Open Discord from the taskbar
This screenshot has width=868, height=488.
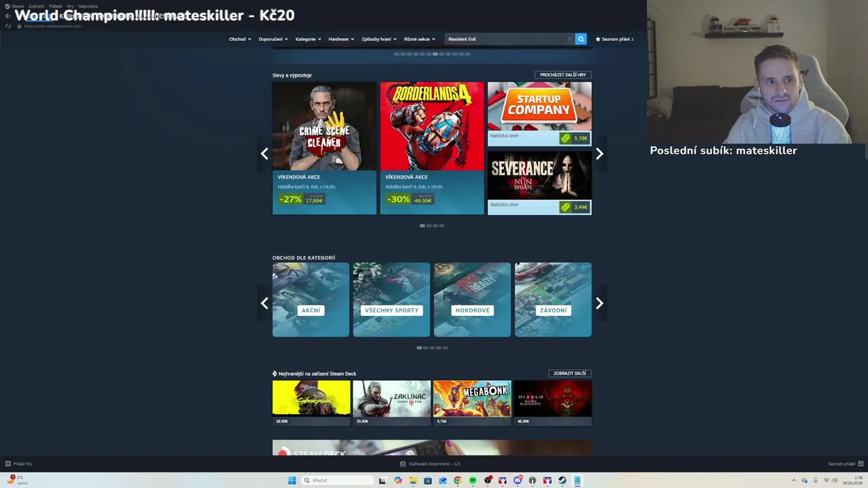coord(517,481)
